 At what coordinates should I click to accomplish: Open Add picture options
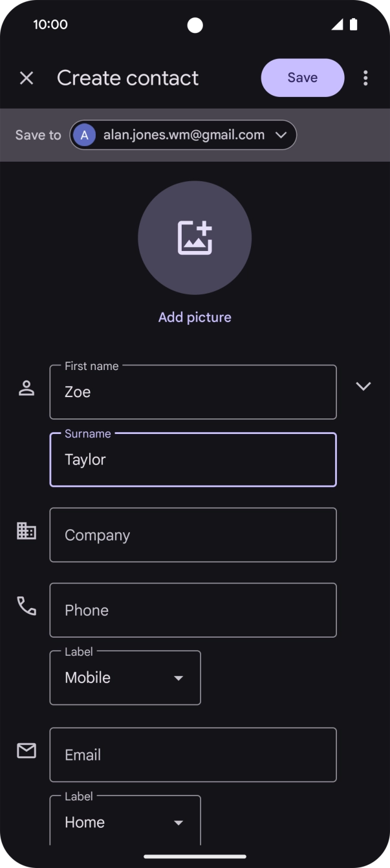[x=195, y=317]
